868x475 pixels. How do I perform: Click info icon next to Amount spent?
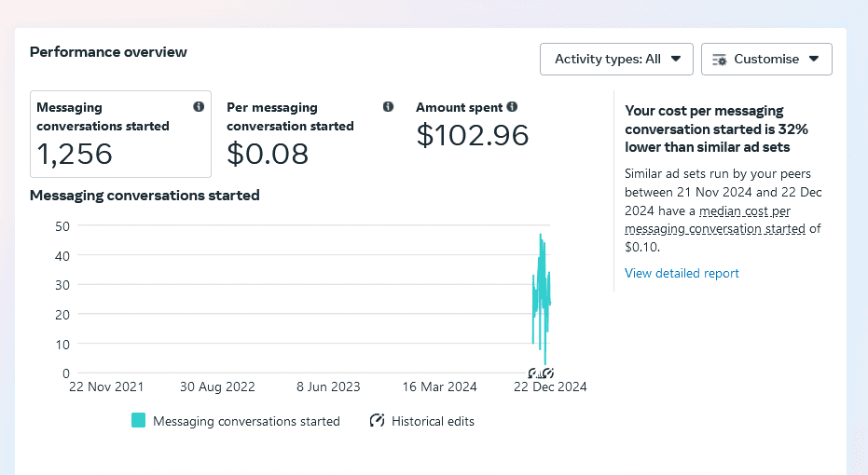(512, 107)
